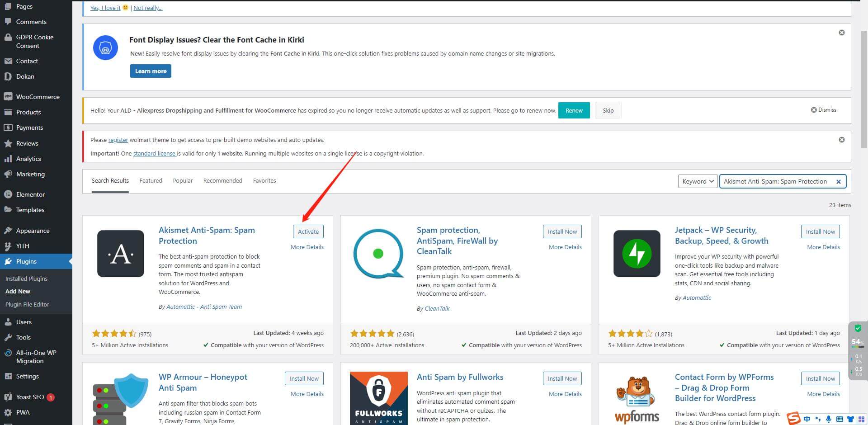Open Users icon in sidebar
This screenshot has height=425, width=868.
click(8, 322)
